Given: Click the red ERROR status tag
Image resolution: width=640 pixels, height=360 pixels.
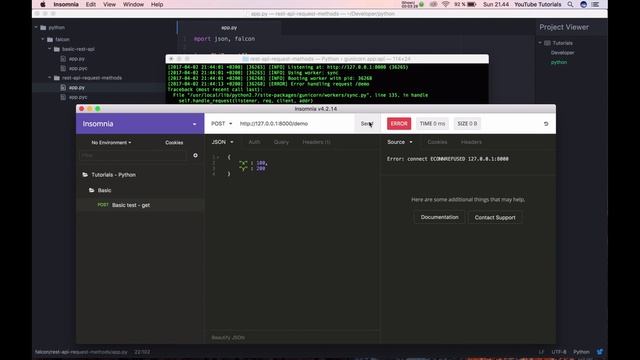Looking at the screenshot, I should [x=399, y=124].
